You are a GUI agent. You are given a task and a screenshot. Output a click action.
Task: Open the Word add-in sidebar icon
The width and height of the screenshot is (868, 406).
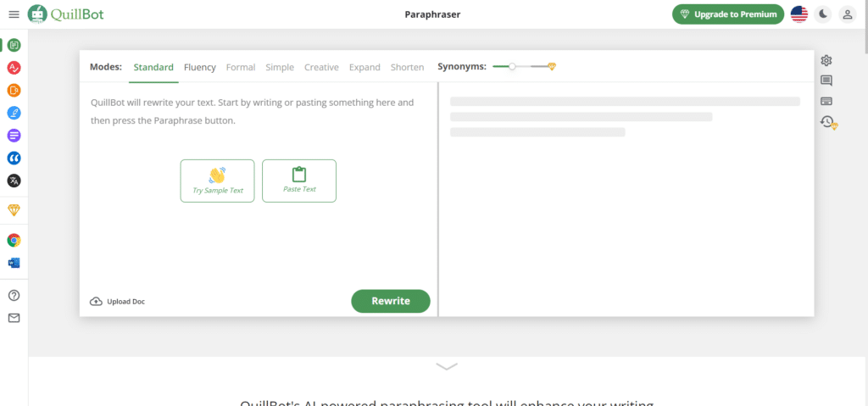(x=14, y=263)
